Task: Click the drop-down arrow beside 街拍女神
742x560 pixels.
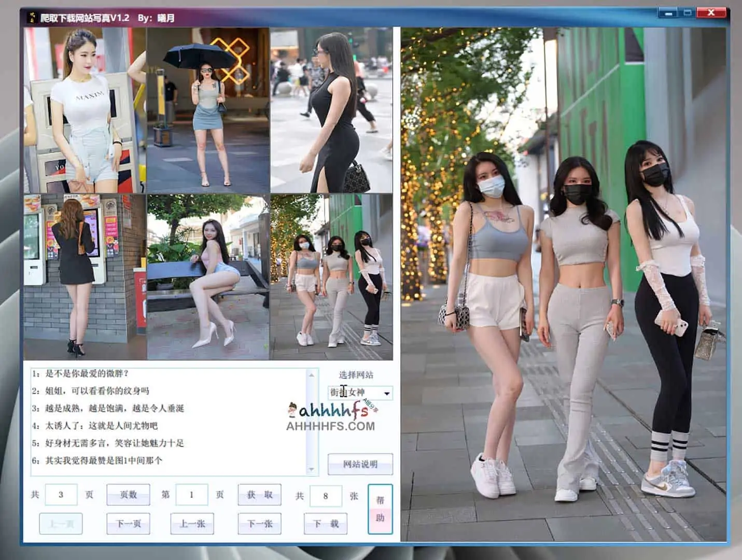Action: tap(386, 394)
